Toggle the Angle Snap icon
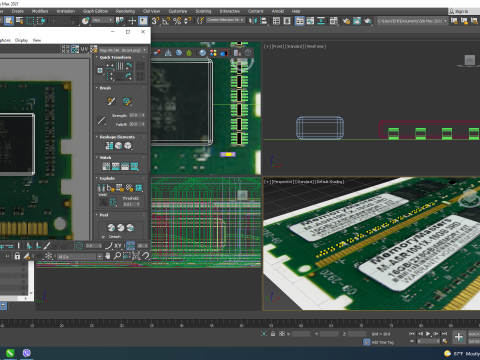The height and width of the screenshot is (360, 480). 166,21
